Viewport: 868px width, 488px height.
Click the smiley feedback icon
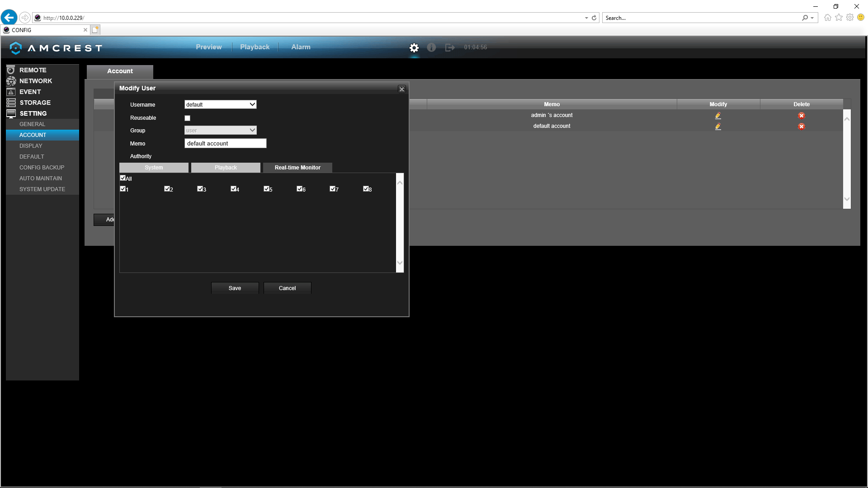click(861, 18)
